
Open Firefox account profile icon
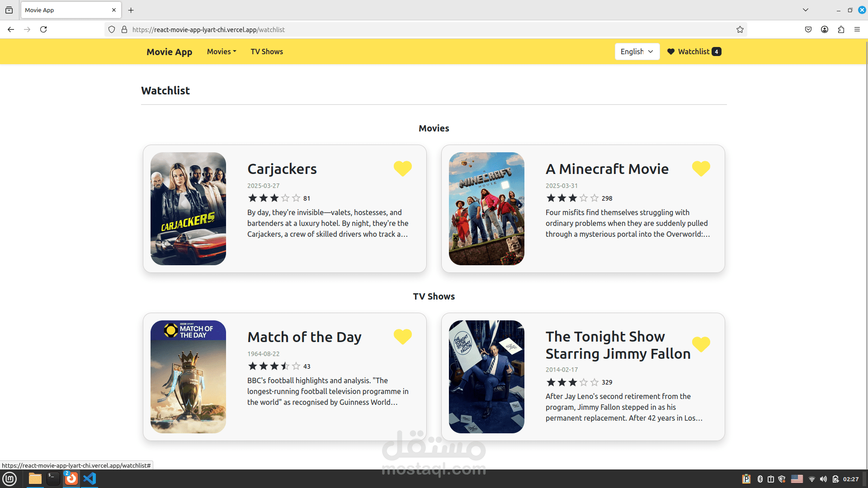click(825, 29)
